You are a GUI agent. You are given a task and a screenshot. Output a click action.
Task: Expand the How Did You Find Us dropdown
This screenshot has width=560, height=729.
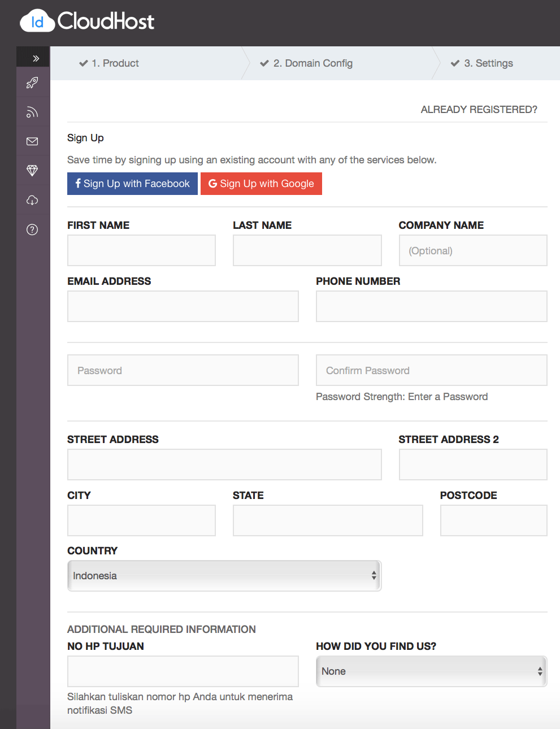(x=431, y=671)
